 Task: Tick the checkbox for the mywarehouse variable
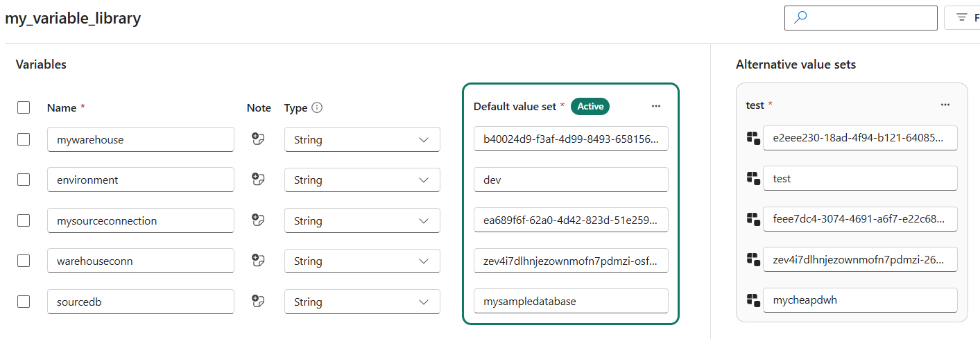click(24, 139)
